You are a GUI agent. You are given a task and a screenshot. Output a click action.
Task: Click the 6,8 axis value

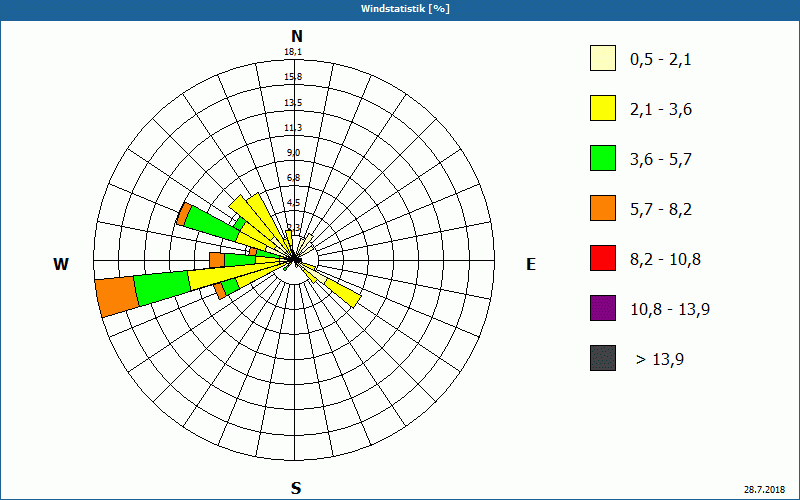pyautogui.click(x=293, y=178)
